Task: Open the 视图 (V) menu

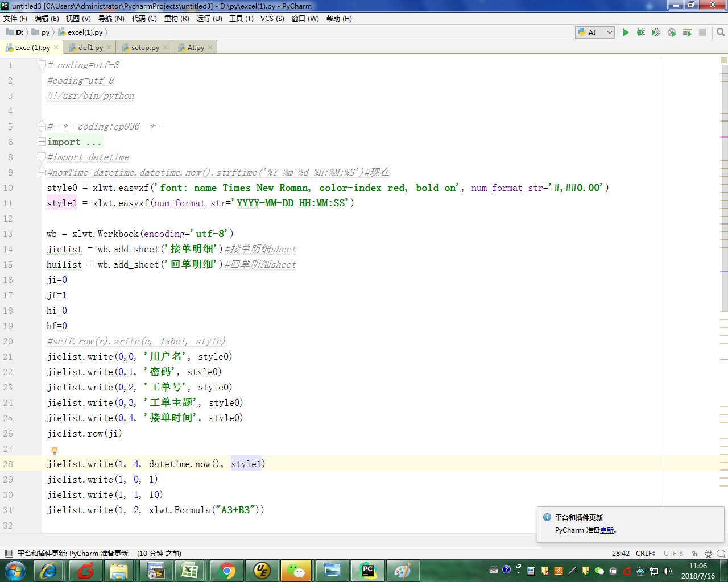Action: coord(78,19)
